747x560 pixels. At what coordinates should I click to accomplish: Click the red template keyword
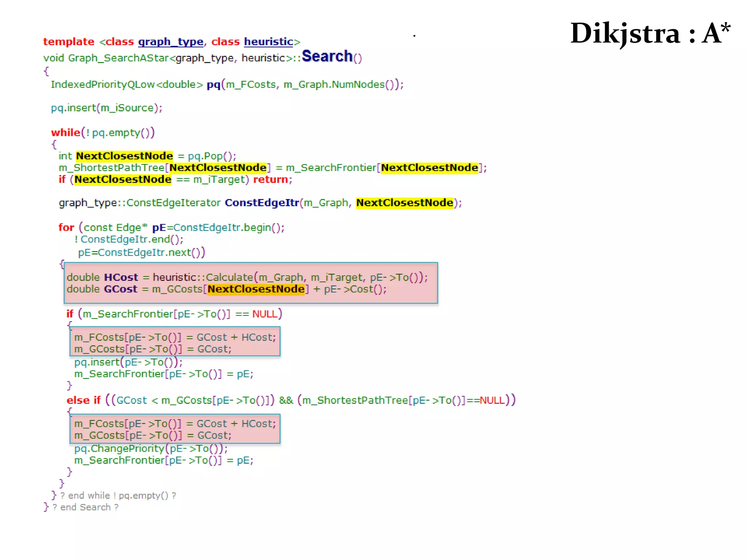(69, 42)
